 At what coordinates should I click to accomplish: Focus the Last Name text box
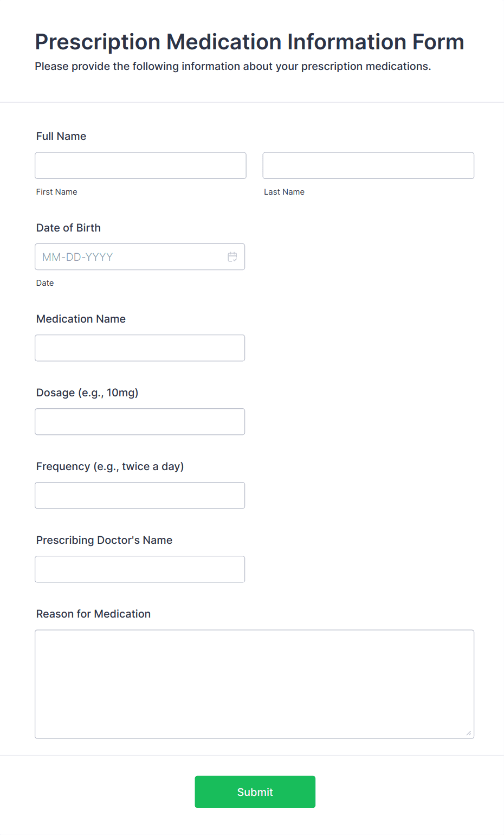pos(368,165)
